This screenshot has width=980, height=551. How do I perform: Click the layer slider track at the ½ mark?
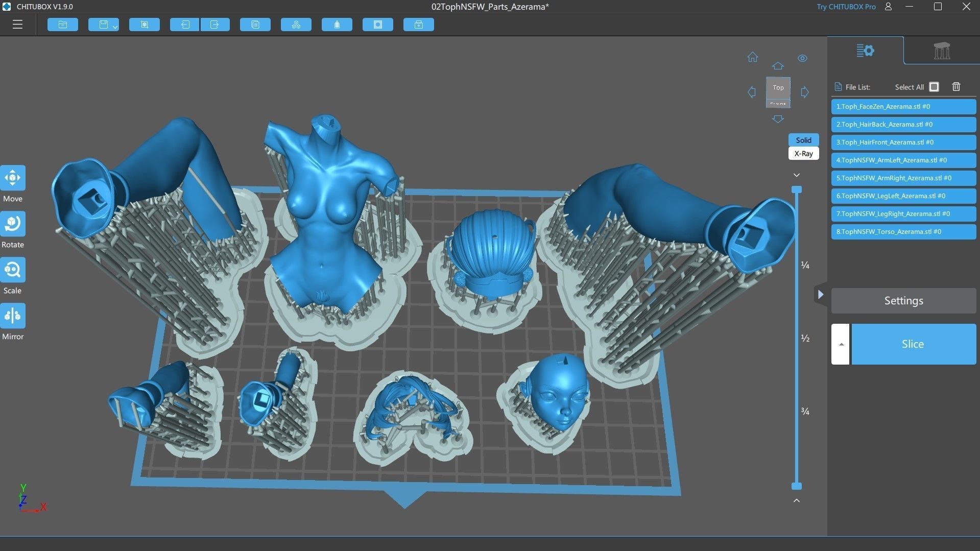796,338
